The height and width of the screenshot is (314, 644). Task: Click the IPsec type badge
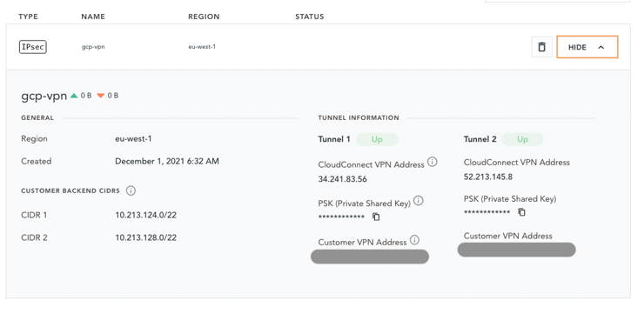33,47
